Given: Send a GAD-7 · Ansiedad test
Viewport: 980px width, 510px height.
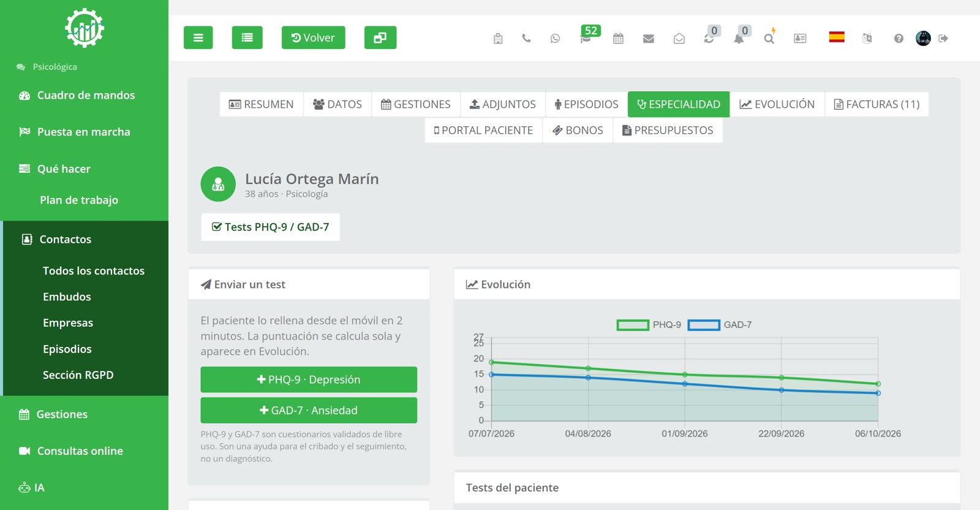Looking at the screenshot, I should (x=309, y=410).
